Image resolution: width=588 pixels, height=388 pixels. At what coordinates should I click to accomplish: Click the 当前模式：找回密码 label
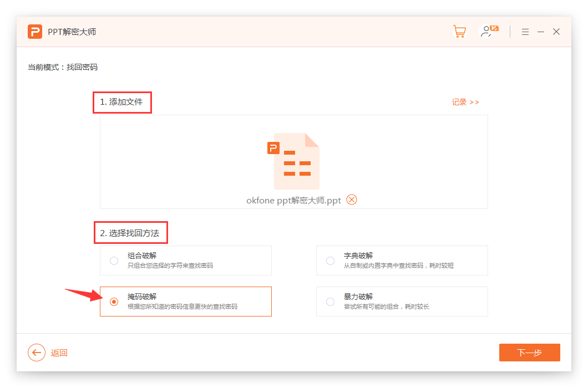point(63,67)
